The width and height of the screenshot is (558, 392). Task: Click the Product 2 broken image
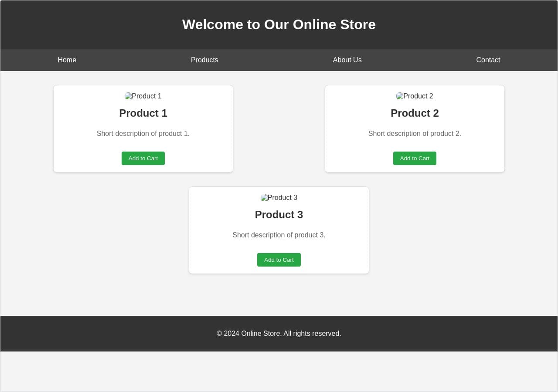[415, 96]
